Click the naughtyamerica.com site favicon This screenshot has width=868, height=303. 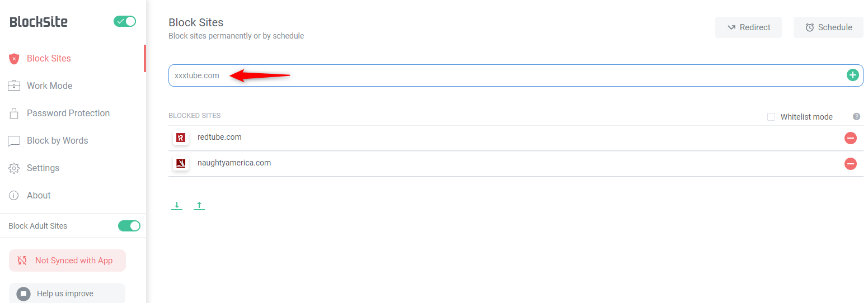point(181,163)
